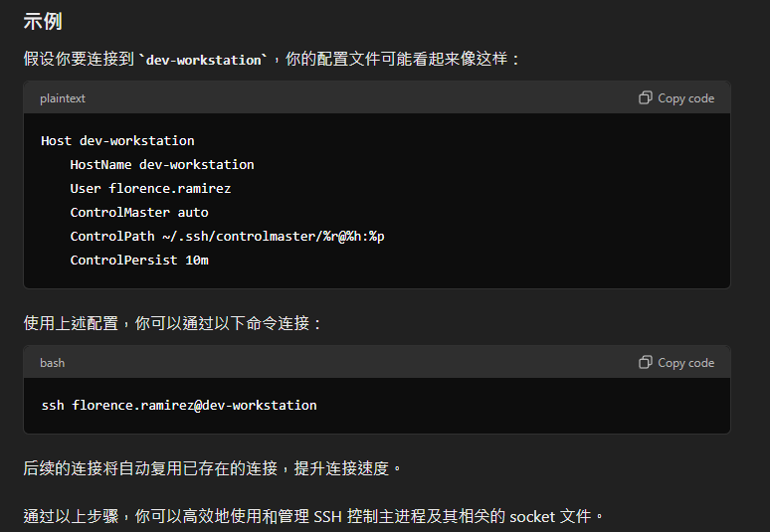Click the "Host dev-workstation" config line

coord(117,141)
